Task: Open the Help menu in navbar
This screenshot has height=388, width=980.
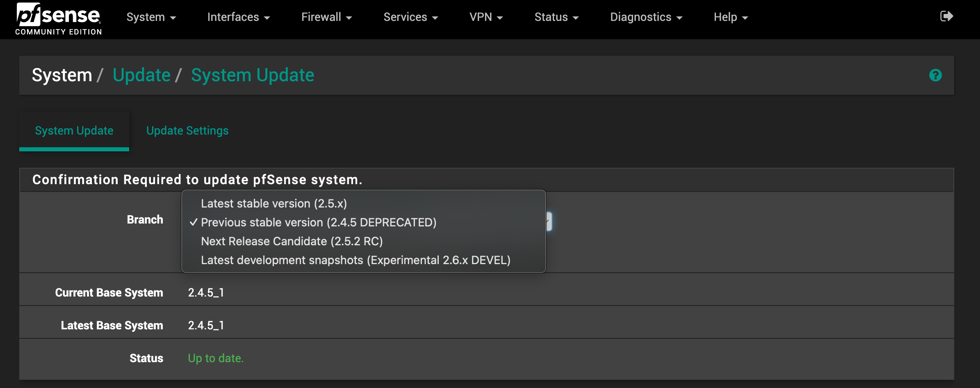Action: (x=731, y=17)
